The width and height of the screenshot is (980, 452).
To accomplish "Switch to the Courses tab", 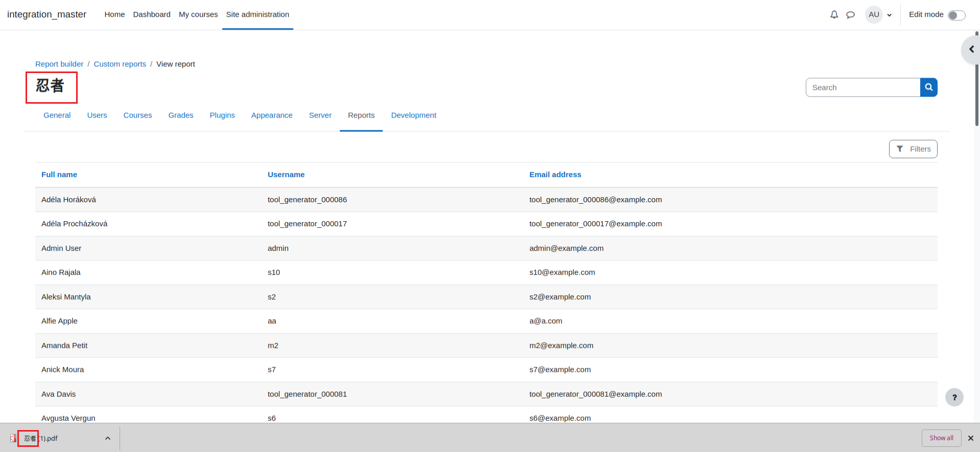I will [137, 115].
